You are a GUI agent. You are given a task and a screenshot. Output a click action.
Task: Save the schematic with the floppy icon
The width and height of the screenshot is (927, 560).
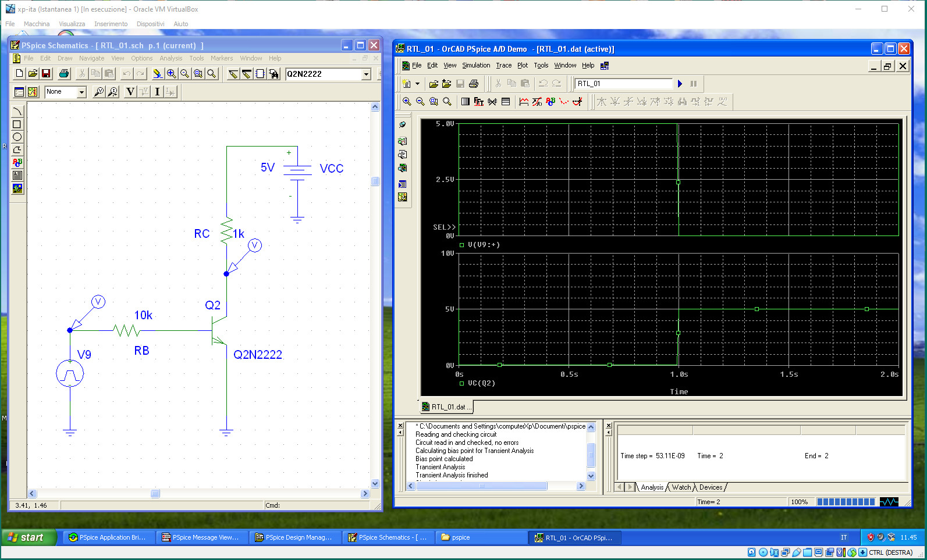point(46,74)
